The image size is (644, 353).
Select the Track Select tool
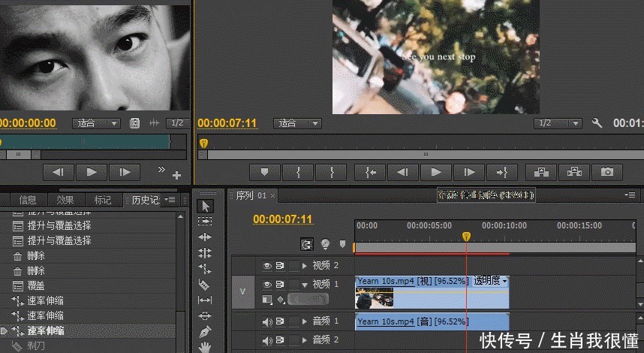click(206, 222)
